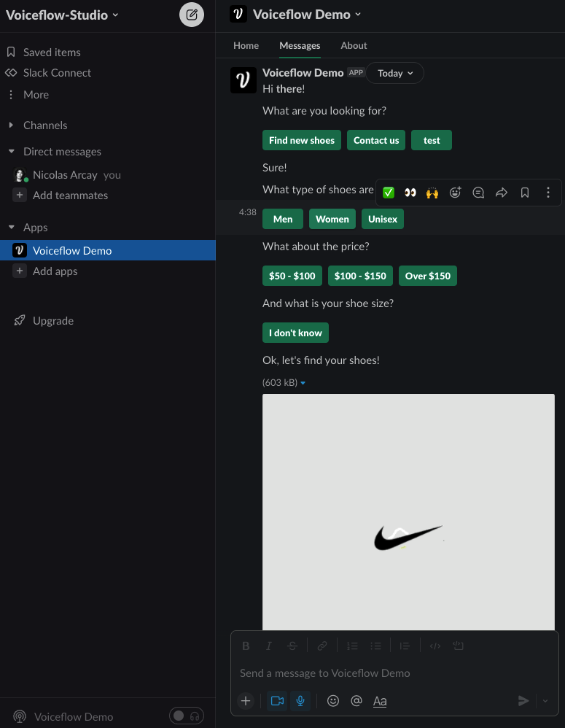The image size is (565, 728).
Task: Open more message actions vertical dots
Action: [x=548, y=193]
